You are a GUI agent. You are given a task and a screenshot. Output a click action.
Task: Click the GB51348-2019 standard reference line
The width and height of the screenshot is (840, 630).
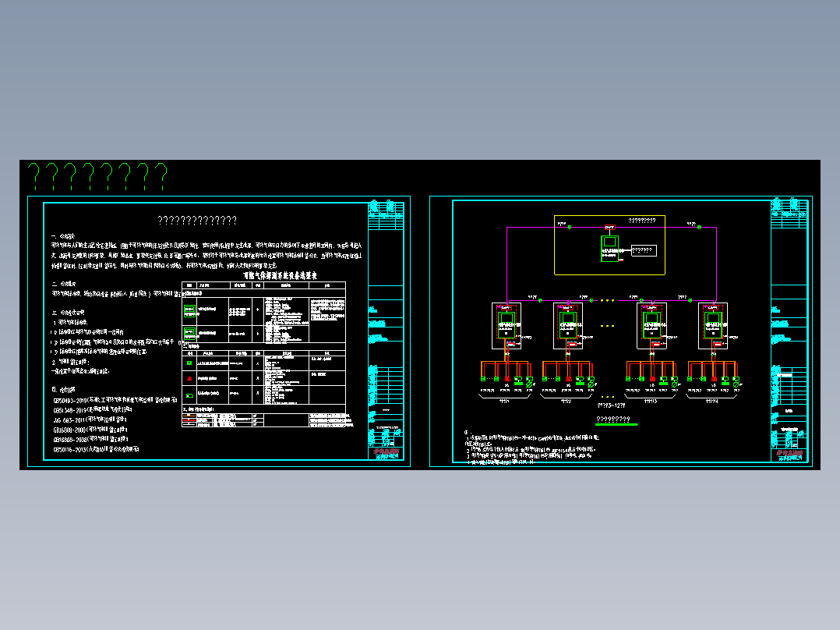(x=92, y=410)
